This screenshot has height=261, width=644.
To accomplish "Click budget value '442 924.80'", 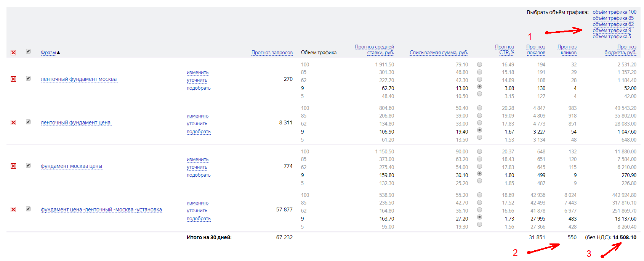I will (624, 195).
